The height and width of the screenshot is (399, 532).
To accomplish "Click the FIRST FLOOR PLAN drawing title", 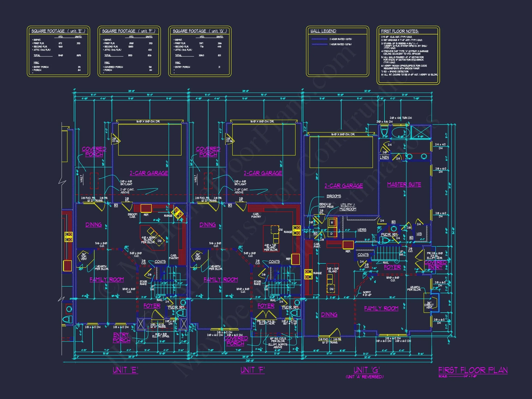I will pos(473,370).
